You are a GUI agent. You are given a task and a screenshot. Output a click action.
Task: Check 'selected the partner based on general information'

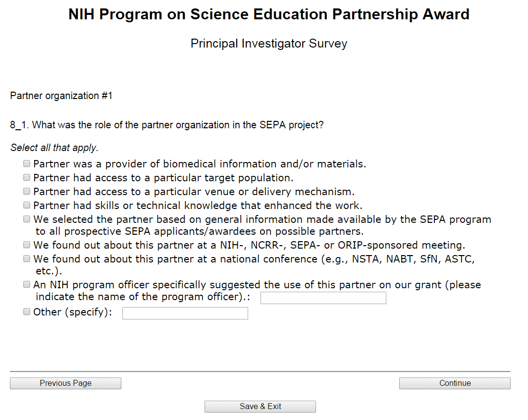click(x=27, y=219)
